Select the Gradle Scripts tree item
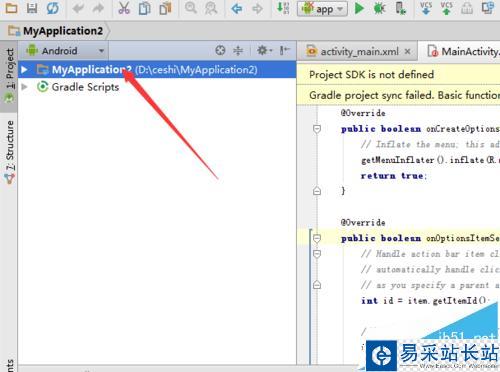Screen dimensions: 500x372 pos(85,87)
